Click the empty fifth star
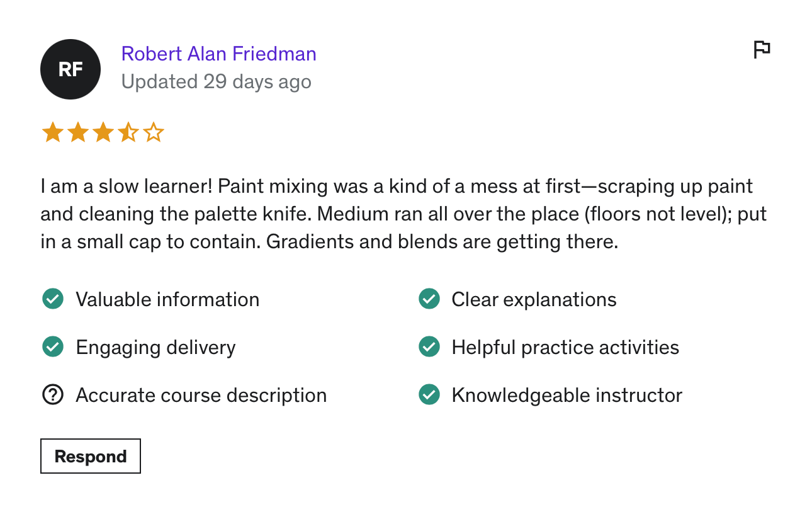Viewport: 812px width, 514px height. [x=153, y=133]
